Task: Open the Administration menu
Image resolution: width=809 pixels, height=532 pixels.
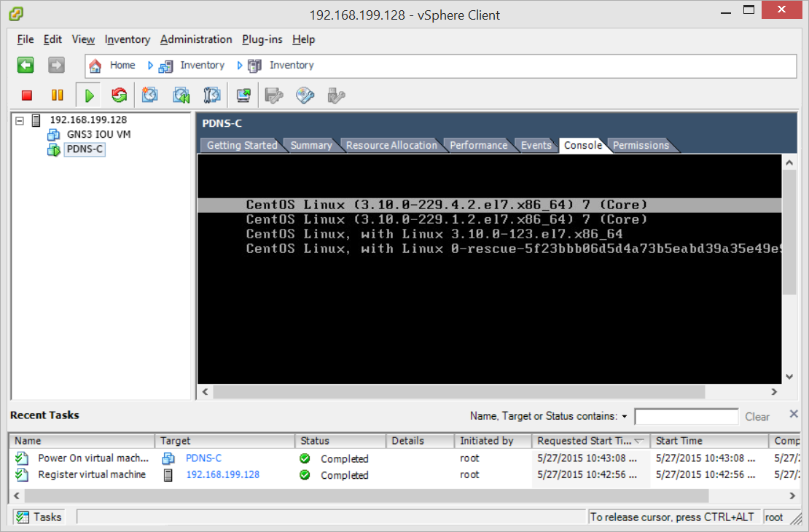Action: 196,39
